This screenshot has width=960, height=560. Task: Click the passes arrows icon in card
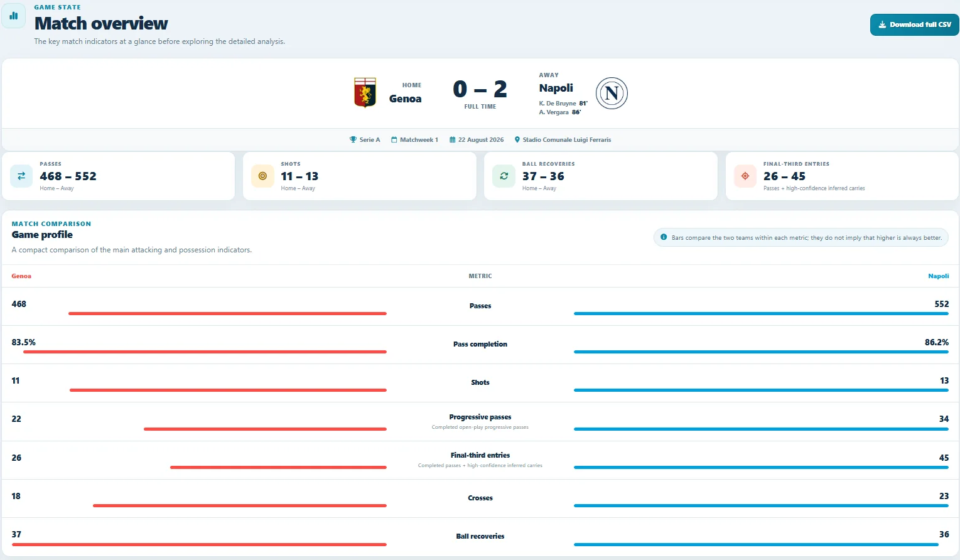[21, 176]
